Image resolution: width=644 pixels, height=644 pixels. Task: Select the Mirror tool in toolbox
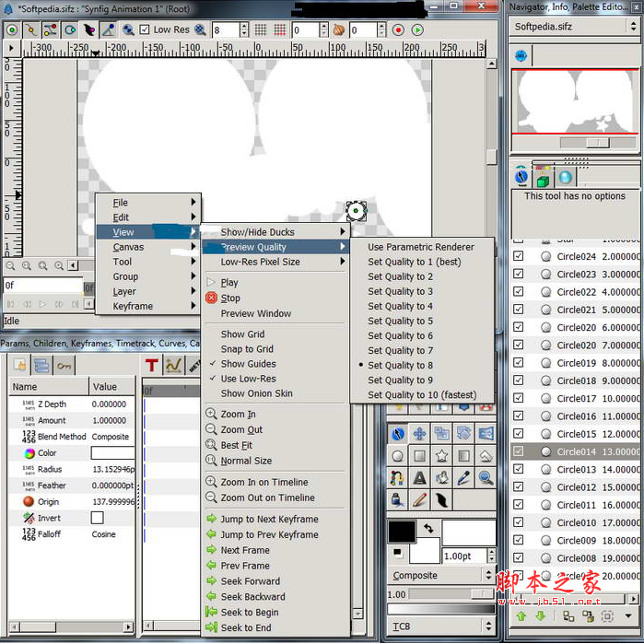486,434
